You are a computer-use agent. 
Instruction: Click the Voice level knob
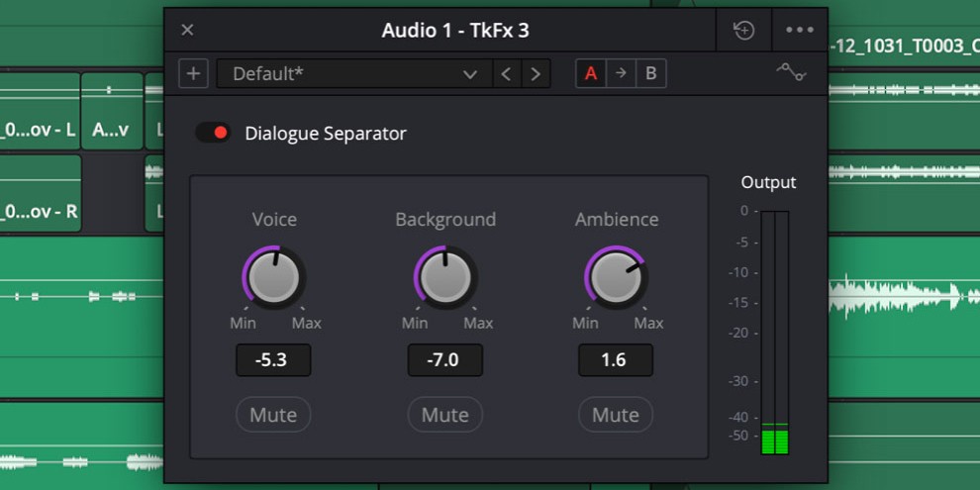point(274,277)
